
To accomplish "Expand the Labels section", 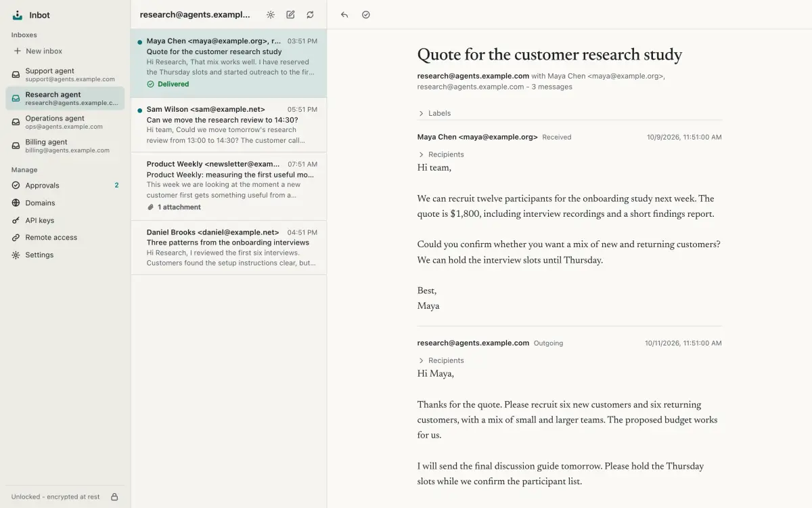I will (x=434, y=113).
